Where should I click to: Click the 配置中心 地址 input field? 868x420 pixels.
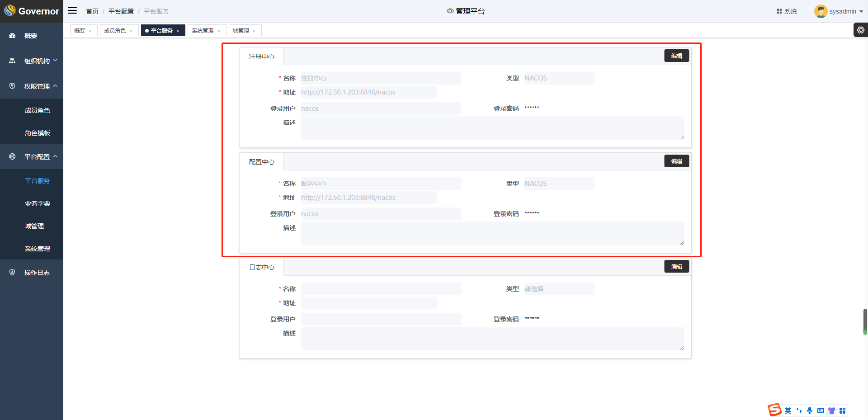pyautogui.click(x=368, y=198)
